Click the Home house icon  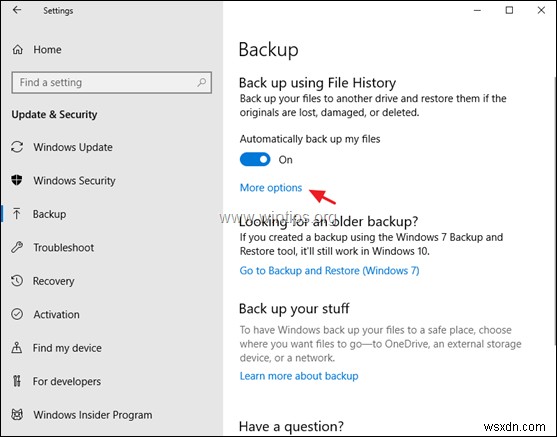[x=17, y=49]
